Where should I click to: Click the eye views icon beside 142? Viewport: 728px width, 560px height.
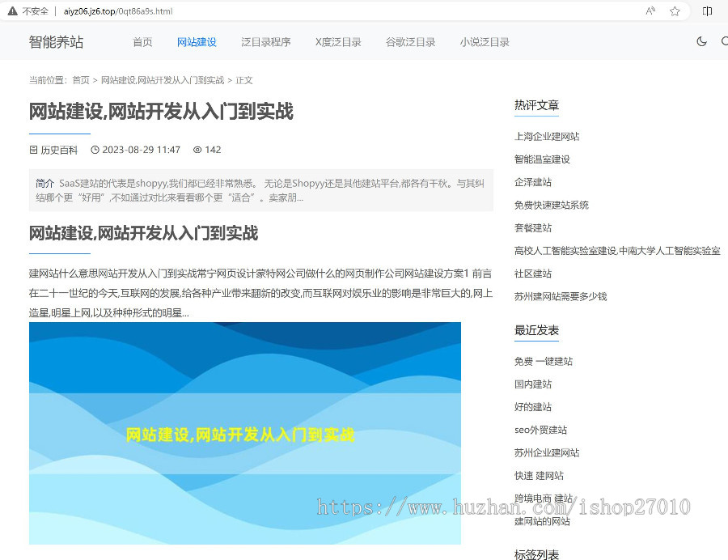[197, 150]
